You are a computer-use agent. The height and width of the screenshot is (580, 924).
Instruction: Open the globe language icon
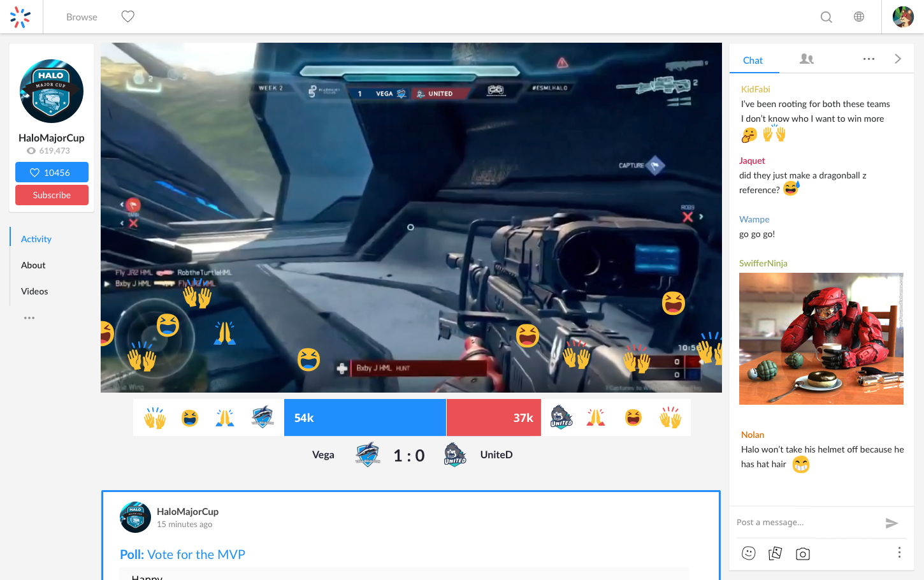coord(859,17)
